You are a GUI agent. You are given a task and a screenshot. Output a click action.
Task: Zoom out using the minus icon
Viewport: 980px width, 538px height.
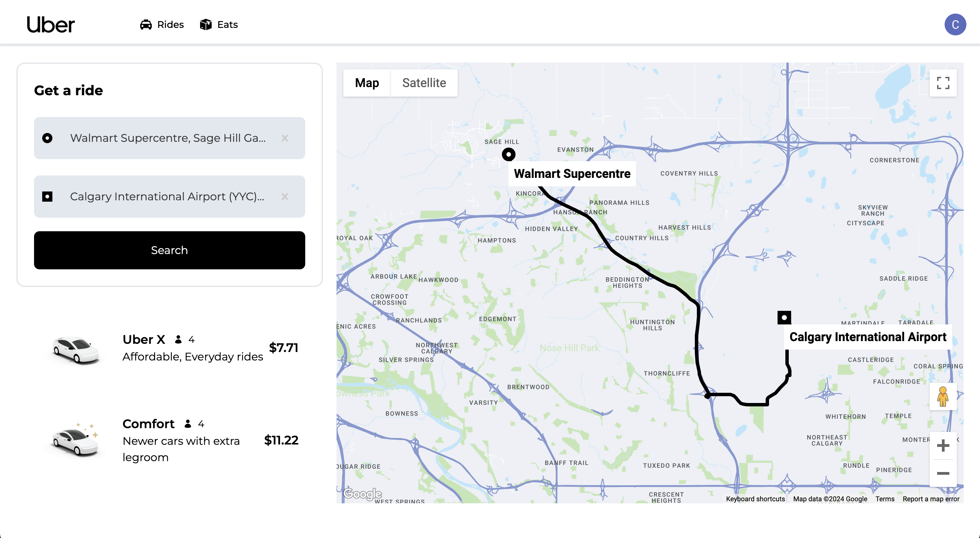(x=943, y=473)
